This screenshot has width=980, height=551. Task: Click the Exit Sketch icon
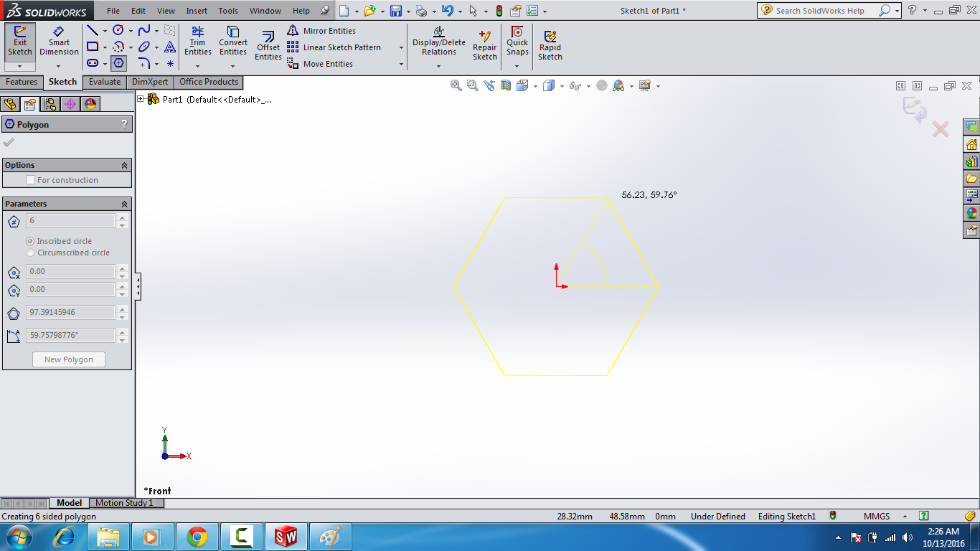[x=20, y=39]
